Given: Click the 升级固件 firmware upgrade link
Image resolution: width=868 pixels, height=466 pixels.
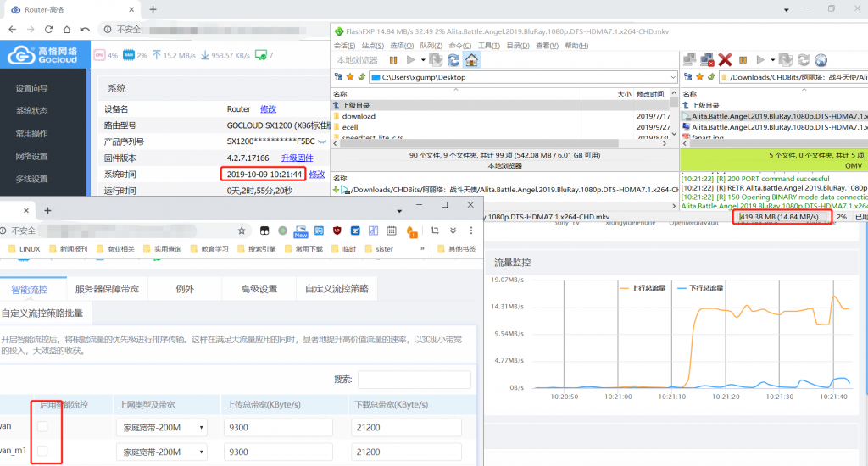Looking at the screenshot, I should [x=297, y=158].
